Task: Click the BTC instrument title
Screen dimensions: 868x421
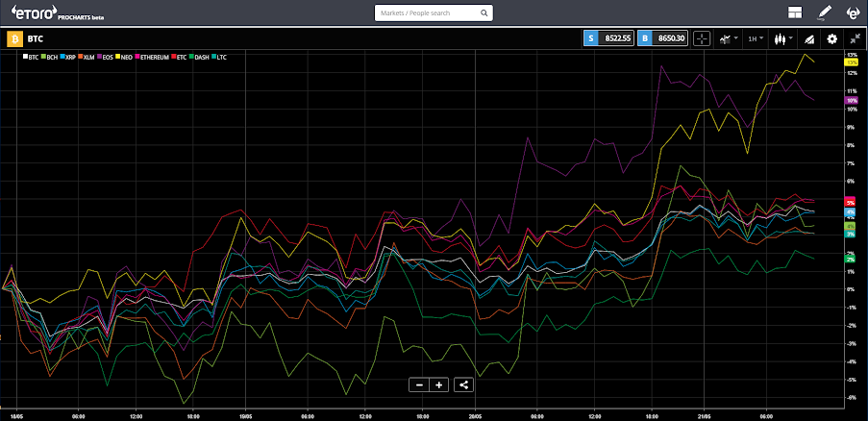Action: 35,38
